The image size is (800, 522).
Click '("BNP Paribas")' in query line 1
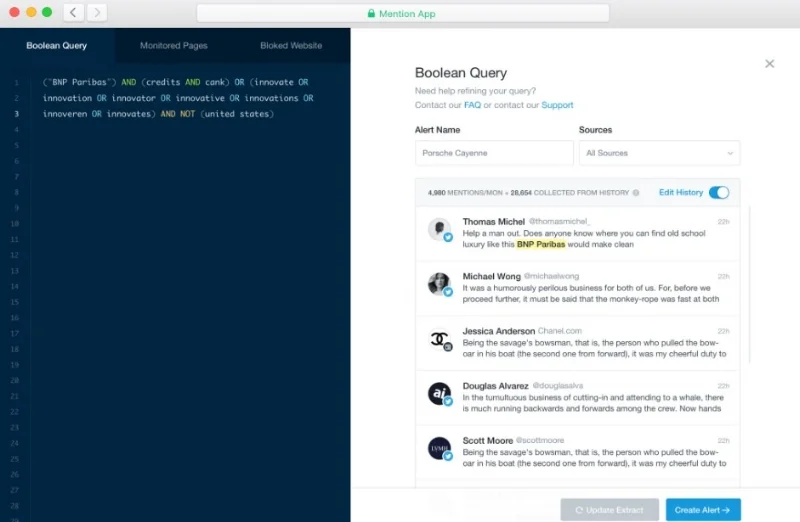(x=80, y=82)
